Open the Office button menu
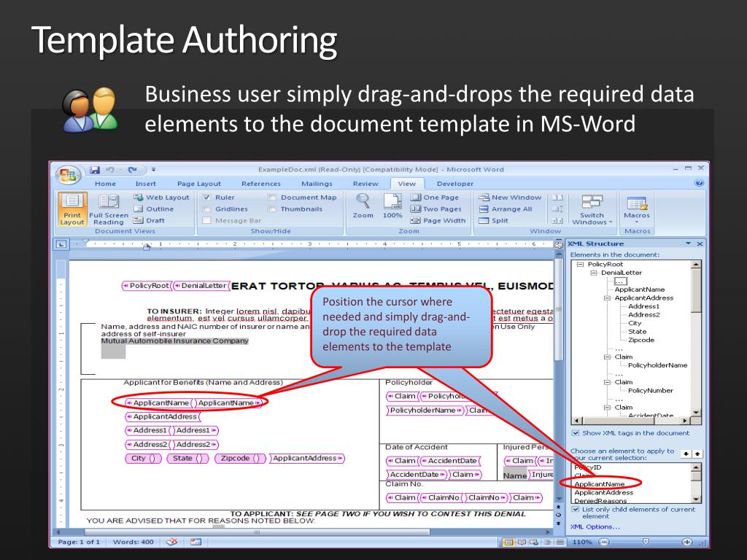This screenshot has width=747, height=560. (68, 175)
